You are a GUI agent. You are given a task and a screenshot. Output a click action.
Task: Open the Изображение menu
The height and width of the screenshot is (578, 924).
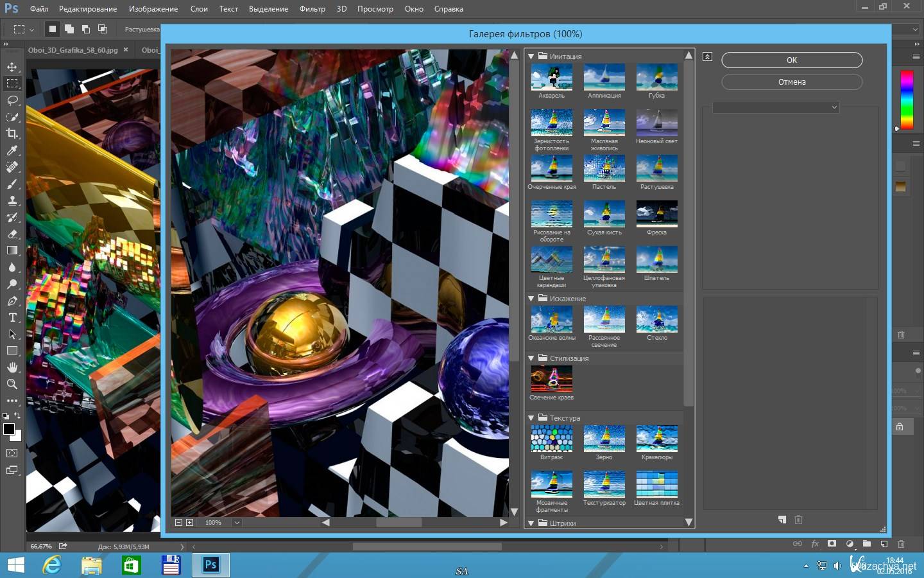(x=153, y=9)
